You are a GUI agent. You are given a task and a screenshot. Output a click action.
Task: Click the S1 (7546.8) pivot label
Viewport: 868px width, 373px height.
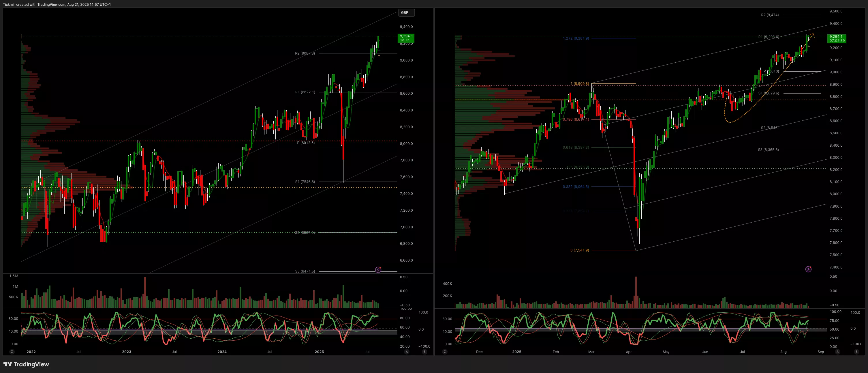pyautogui.click(x=305, y=182)
